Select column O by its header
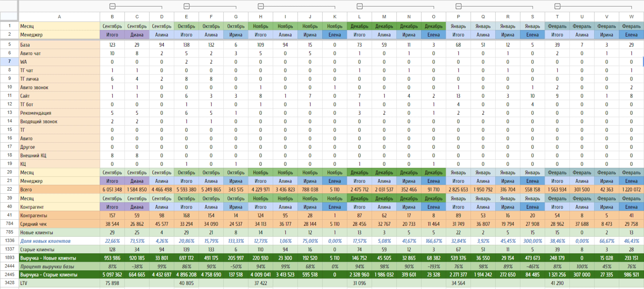Viewport: 644px width, 289px height. pos(434,17)
